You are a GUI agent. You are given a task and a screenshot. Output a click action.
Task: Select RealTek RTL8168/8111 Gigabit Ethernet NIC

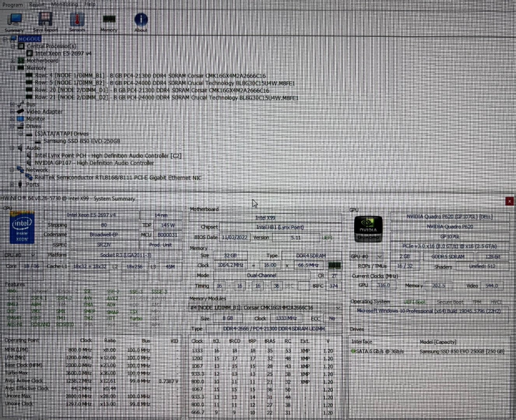pyautogui.click(x=118, y=178)
